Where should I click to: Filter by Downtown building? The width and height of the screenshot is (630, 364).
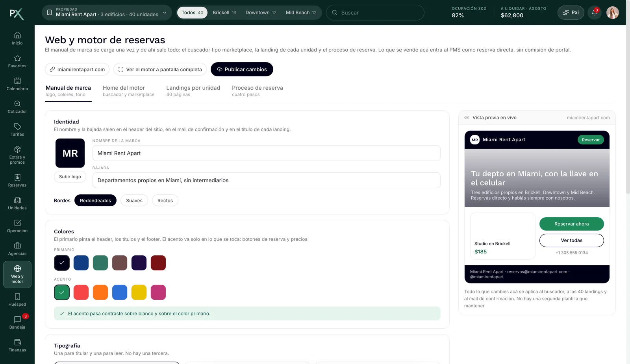click(x=261, y=13)
